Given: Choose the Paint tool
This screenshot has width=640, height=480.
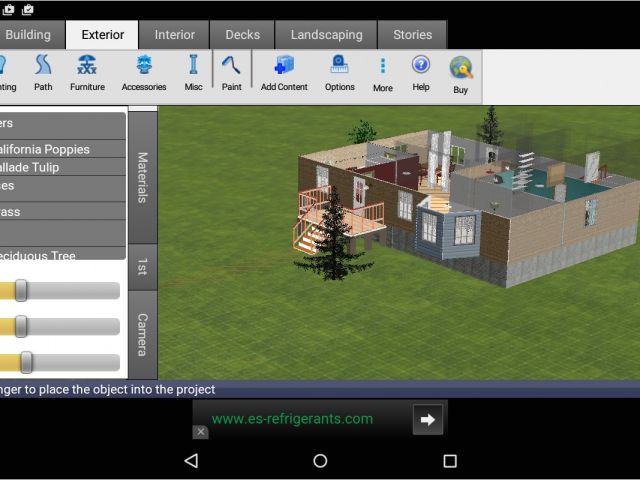Looking at the screenshot, I should click(x=231, y=72).
